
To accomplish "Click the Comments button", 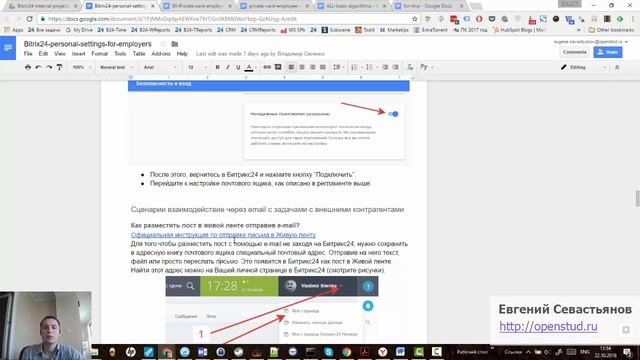I will (574, 52).
